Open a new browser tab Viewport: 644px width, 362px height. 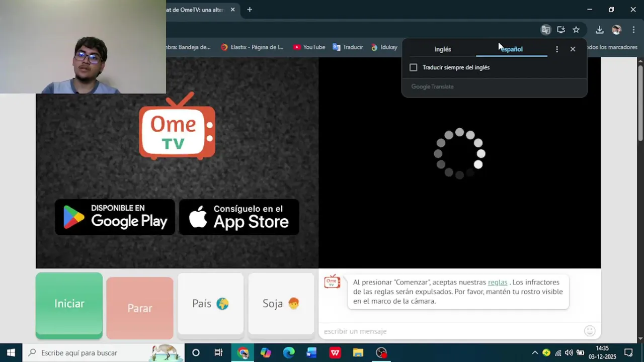click(x=250, y=10)
